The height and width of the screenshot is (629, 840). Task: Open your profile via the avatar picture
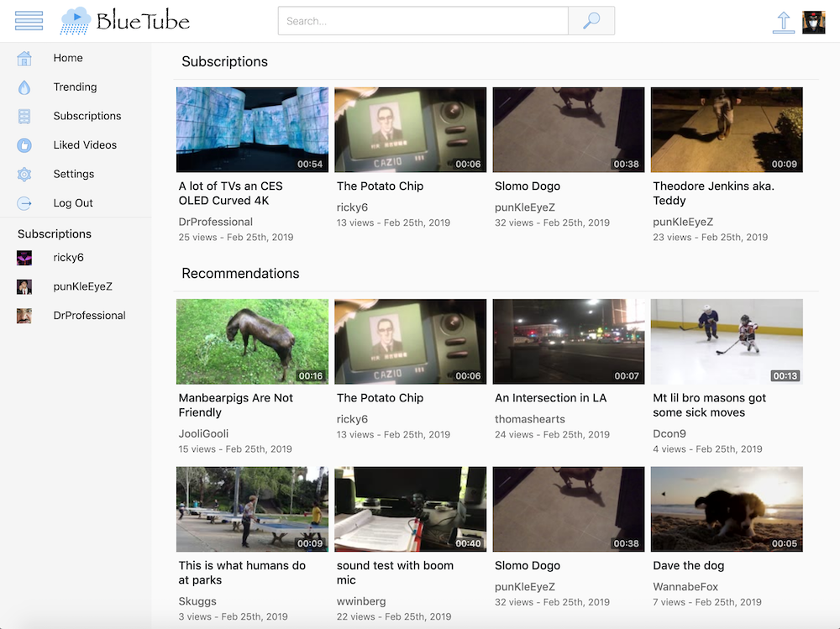813,21
